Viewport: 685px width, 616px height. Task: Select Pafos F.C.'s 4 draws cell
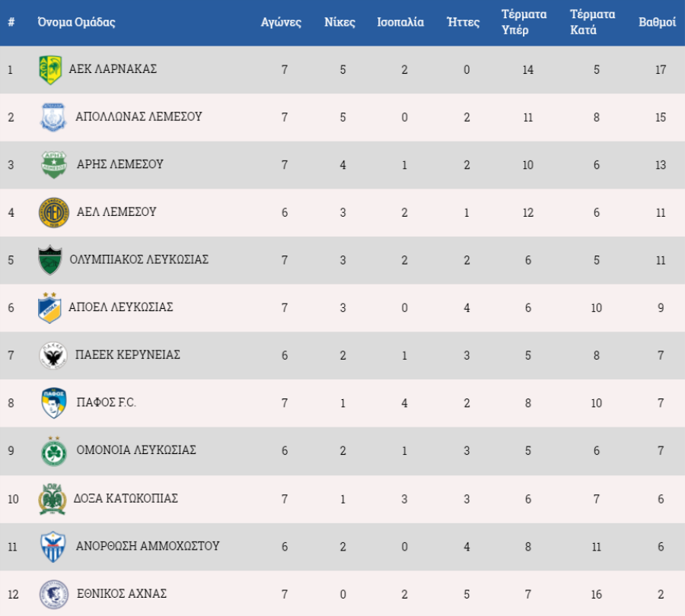tap(405, 403)
